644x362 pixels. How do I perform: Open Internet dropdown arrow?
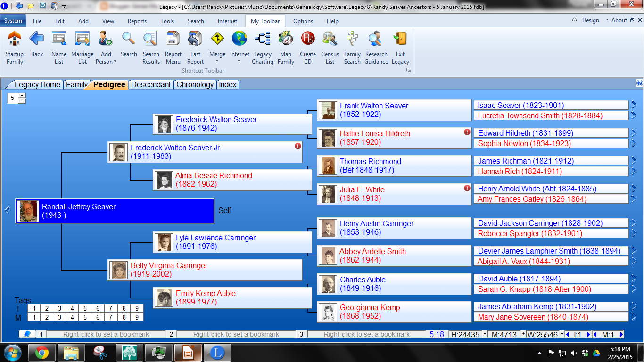239,61
